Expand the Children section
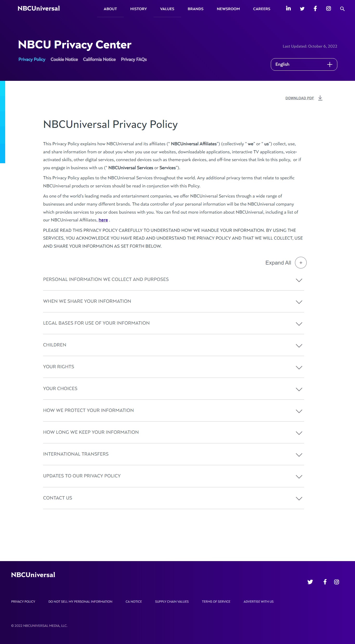 tap(173, 345)
